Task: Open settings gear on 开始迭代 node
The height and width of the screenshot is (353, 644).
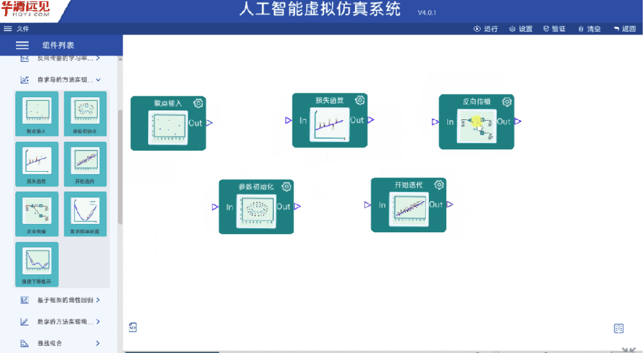Action: click(x=439, y=185)
